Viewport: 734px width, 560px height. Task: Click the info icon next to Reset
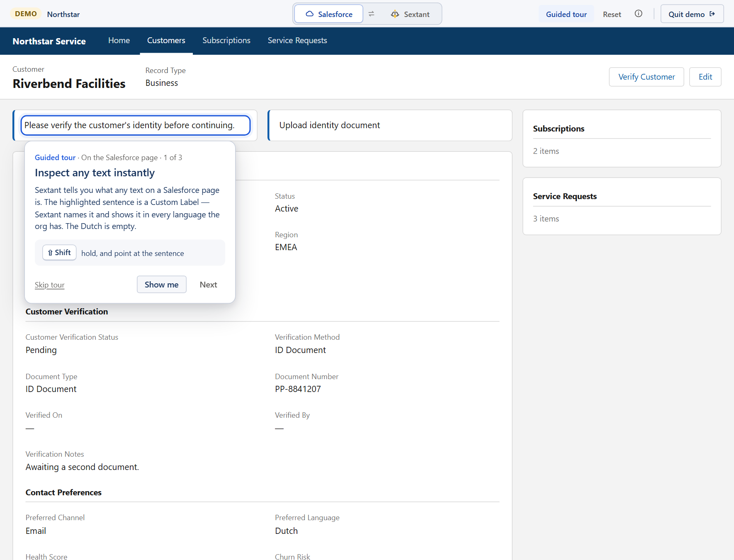pos(638,14)
